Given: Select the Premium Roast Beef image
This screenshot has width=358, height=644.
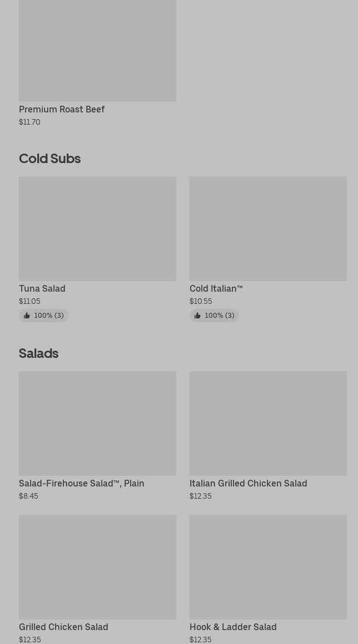Looking at the screenshot, I should coord(97,50).
